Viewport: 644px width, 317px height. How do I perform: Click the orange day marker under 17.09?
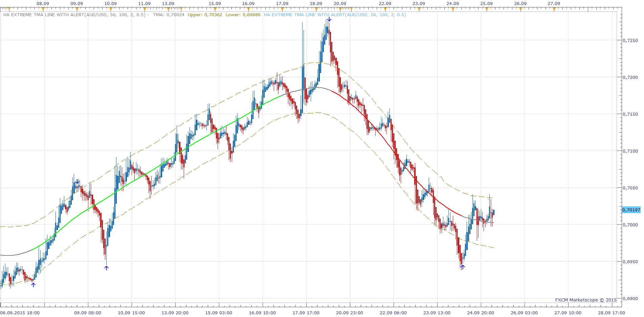(x=282, y=9)
